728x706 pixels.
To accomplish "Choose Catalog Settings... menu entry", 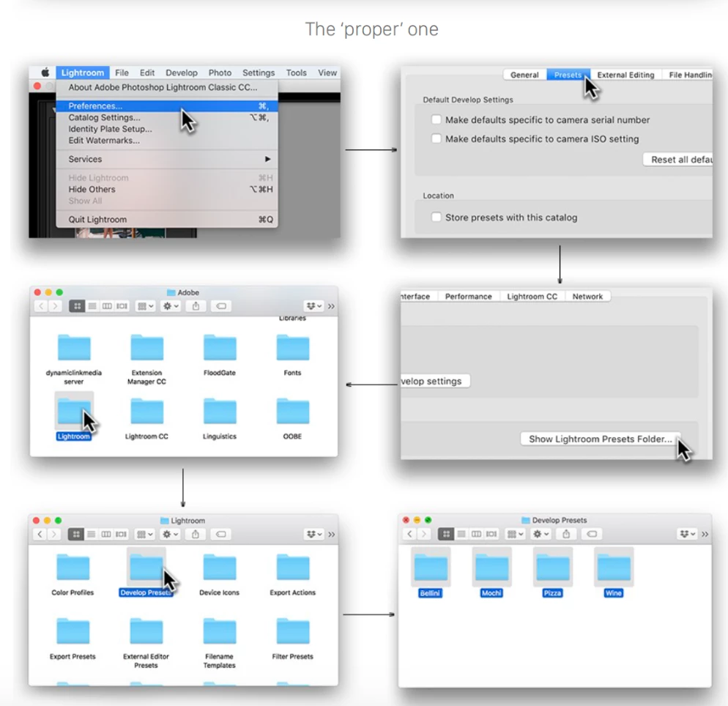I will [167, 117].
